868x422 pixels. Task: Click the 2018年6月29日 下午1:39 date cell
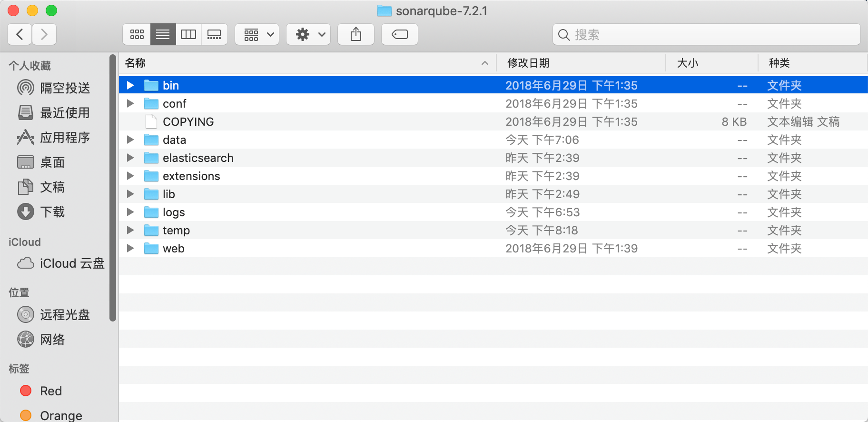[x=572, y=248]
